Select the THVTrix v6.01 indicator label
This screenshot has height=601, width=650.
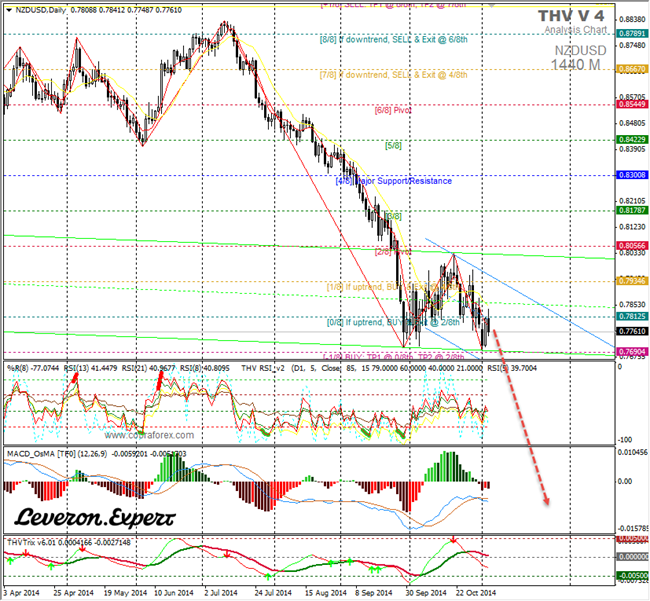35,543
